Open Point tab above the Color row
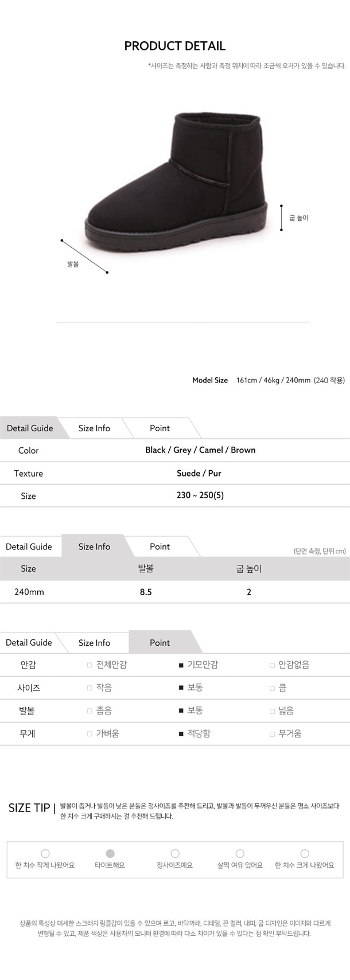 pos(160,428)
